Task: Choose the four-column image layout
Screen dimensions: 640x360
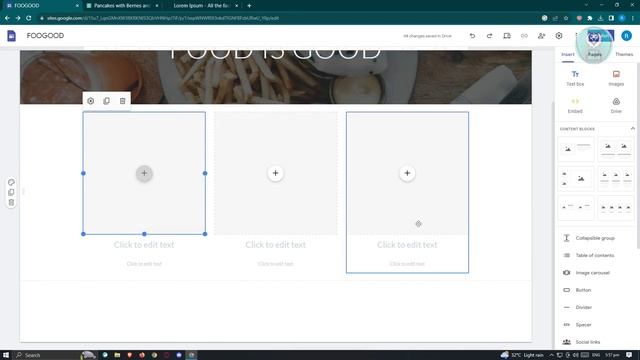Action: point(616,208)
